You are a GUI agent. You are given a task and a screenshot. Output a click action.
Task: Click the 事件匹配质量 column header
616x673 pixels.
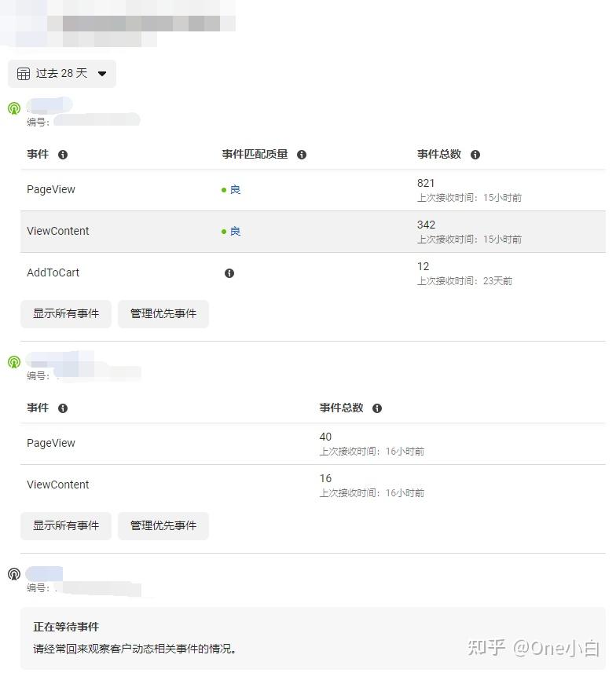click(x=255, y=154)
